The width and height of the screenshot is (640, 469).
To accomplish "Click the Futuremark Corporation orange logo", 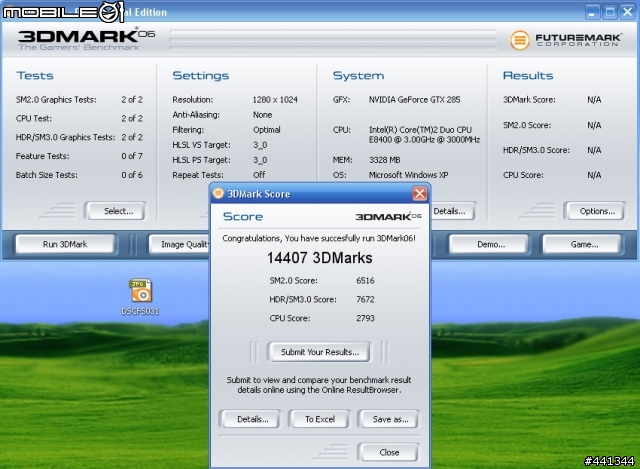I will point(520,40).
